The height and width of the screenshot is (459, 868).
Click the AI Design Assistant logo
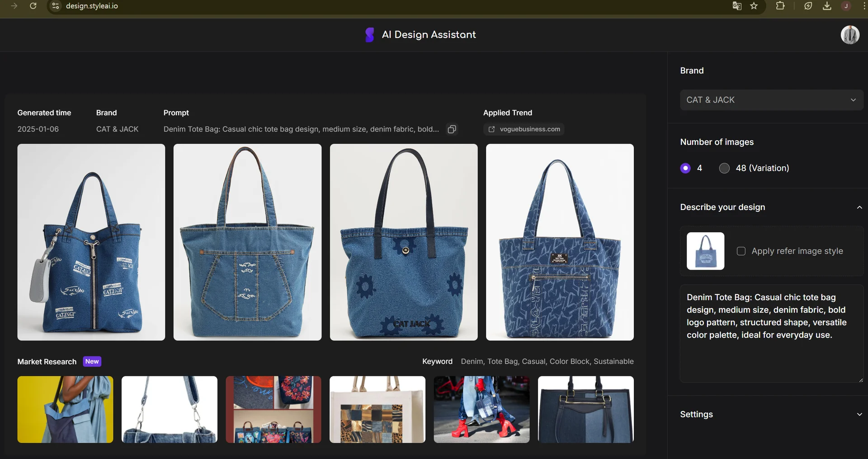(x=369, y=35)
